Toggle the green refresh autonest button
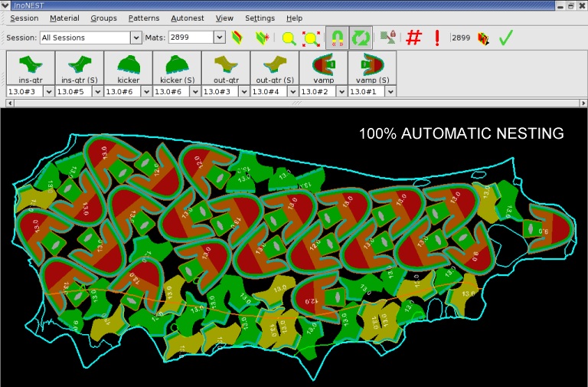 361,38
